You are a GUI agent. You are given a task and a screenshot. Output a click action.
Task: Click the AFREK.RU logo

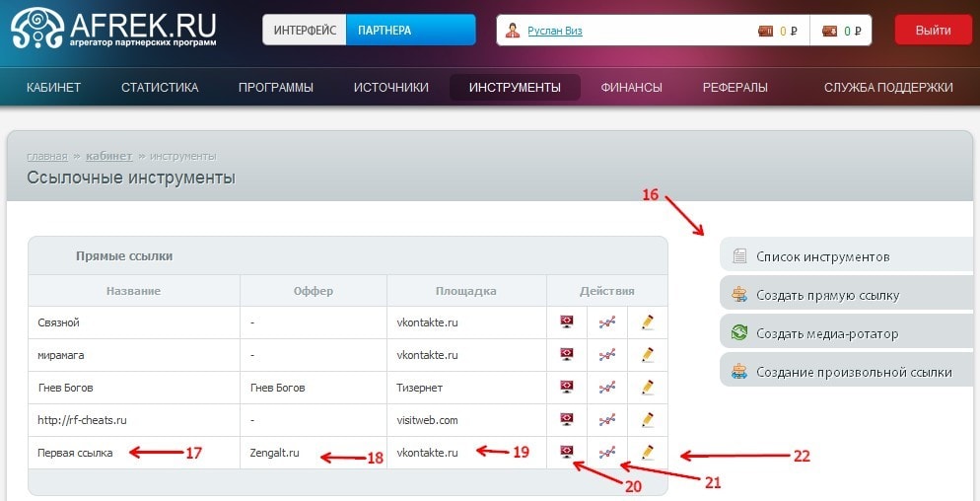tap(113, 29)
